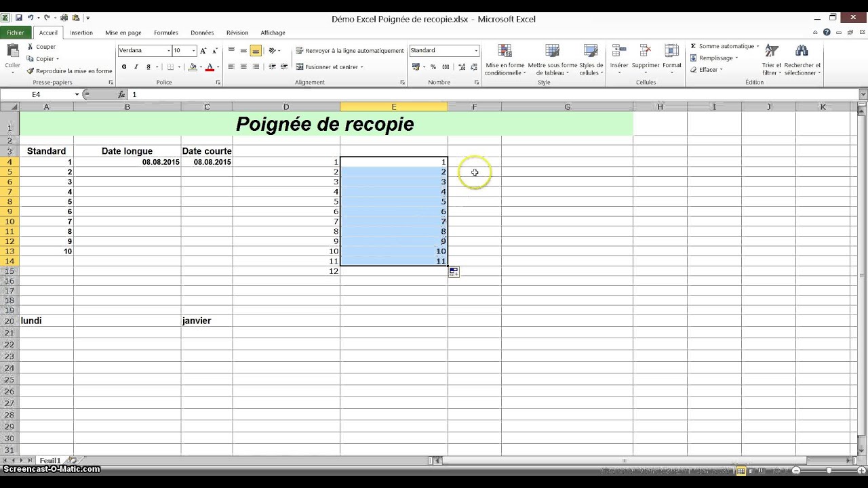Click the fill color paint bucket
Viewport: 868px width, 488px height.
pos(193,67)
